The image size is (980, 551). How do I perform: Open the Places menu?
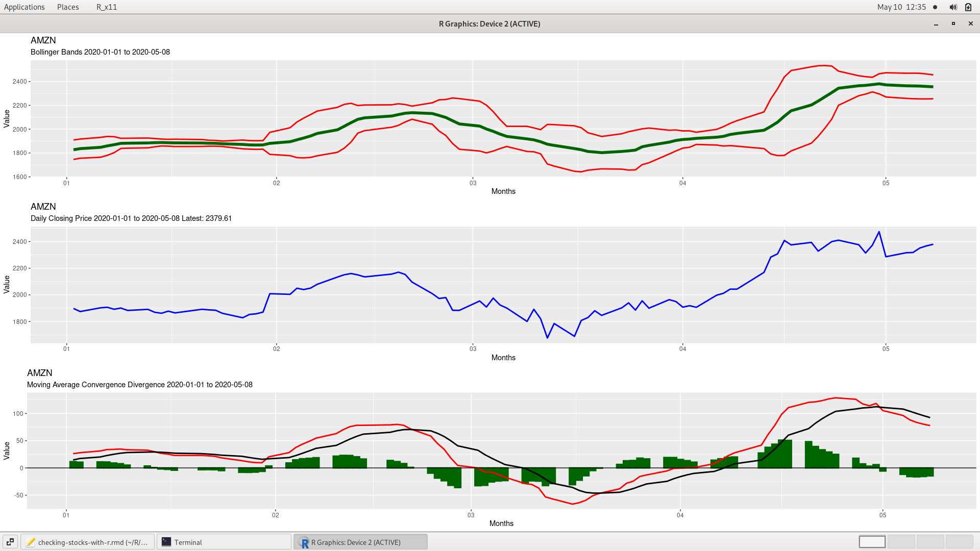(x=68, y=7)
